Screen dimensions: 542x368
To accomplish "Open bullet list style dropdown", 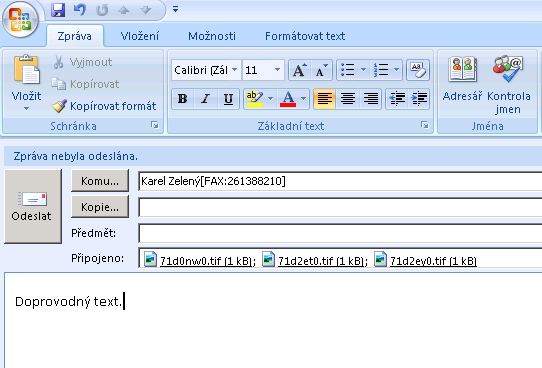I will point(364,70).
